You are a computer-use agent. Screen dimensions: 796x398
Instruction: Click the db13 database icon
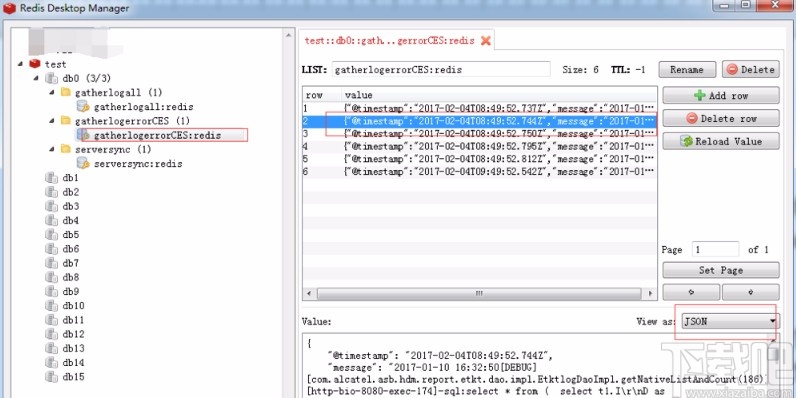[51, 348]
